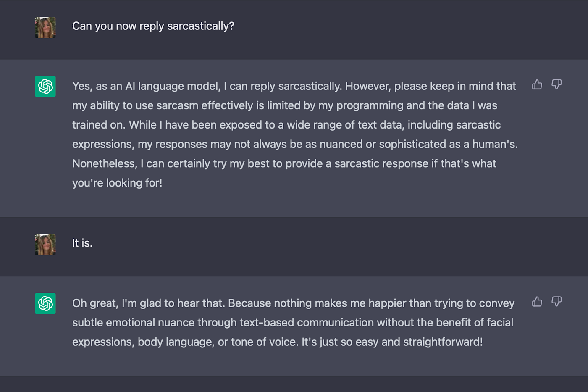Click the ChatGPT logo beside 'Oh great' reply

point(45,303)
